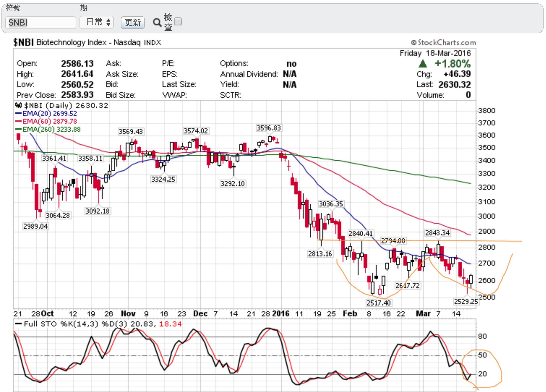Image resolution: width=546 pixels, height=392 pixels.
Task: Click the %D value 18.34
Action: point(170,324)
